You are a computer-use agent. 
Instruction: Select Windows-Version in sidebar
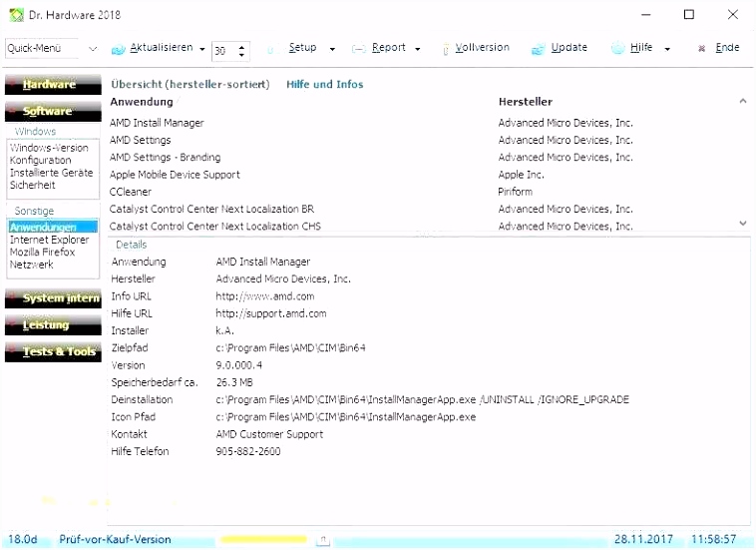[x=49, y=148]
